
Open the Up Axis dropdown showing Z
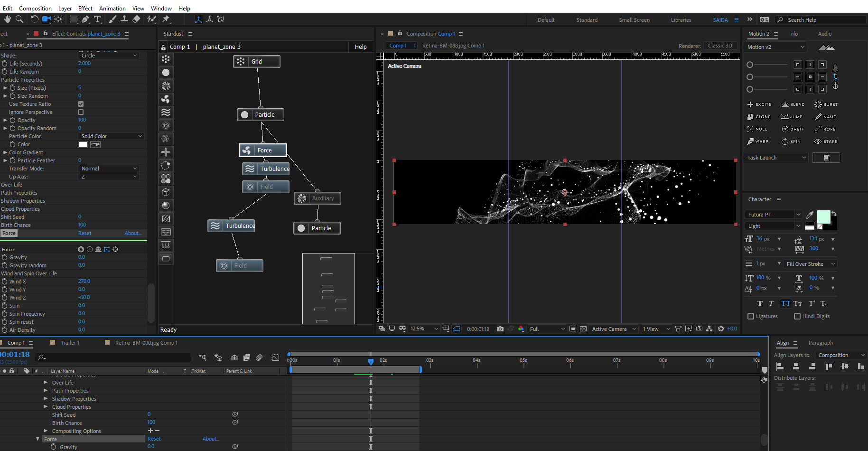pos(109,177)
